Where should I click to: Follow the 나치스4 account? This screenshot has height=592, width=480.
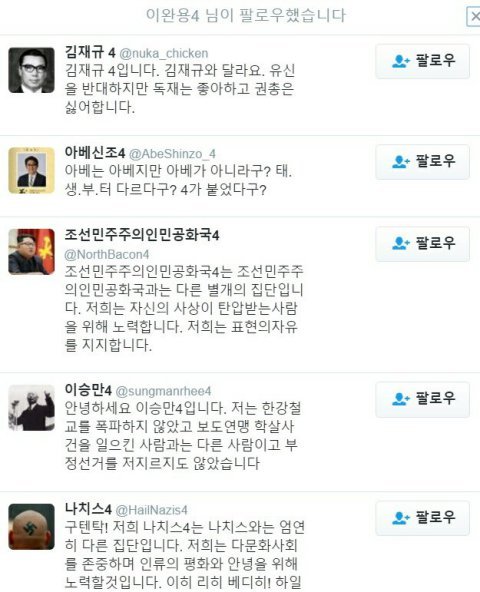tap(423, 518)
